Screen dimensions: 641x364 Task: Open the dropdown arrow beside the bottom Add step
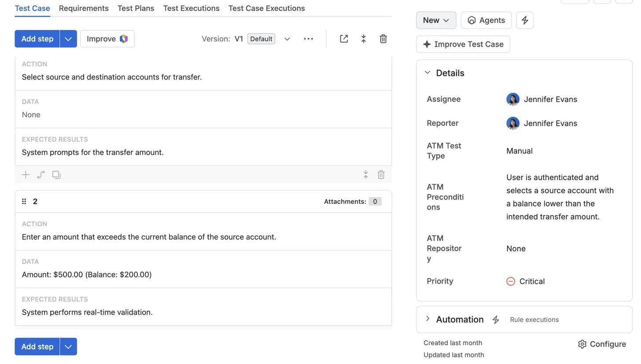pyautogui.click(x=68, y=347)
